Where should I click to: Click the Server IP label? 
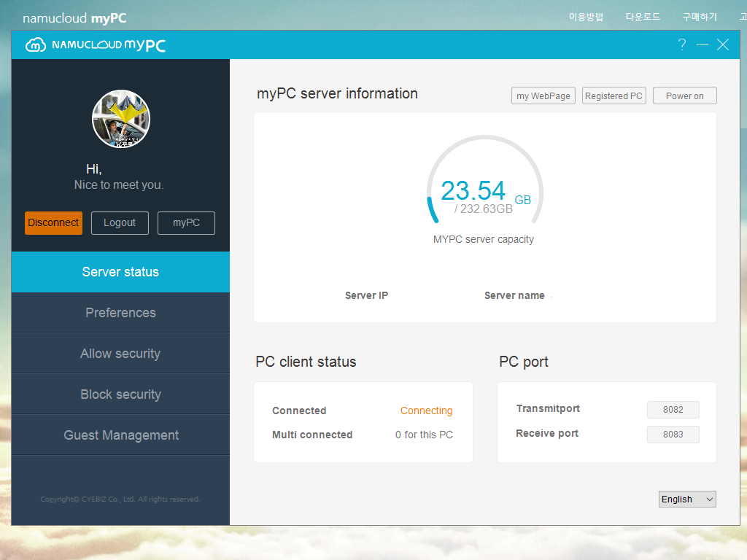point(366,296)
